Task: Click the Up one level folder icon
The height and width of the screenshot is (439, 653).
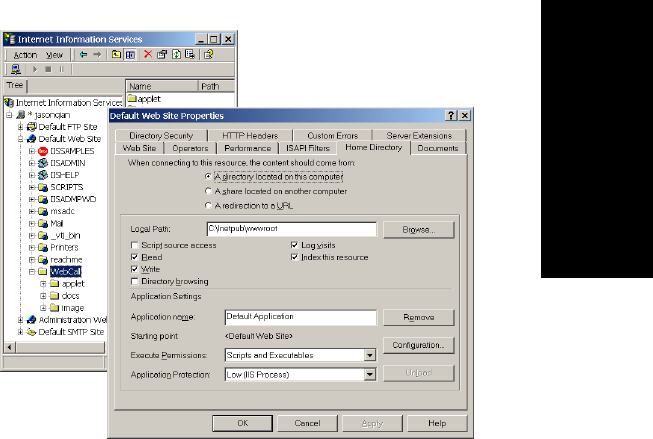Action: pos(117,55)
